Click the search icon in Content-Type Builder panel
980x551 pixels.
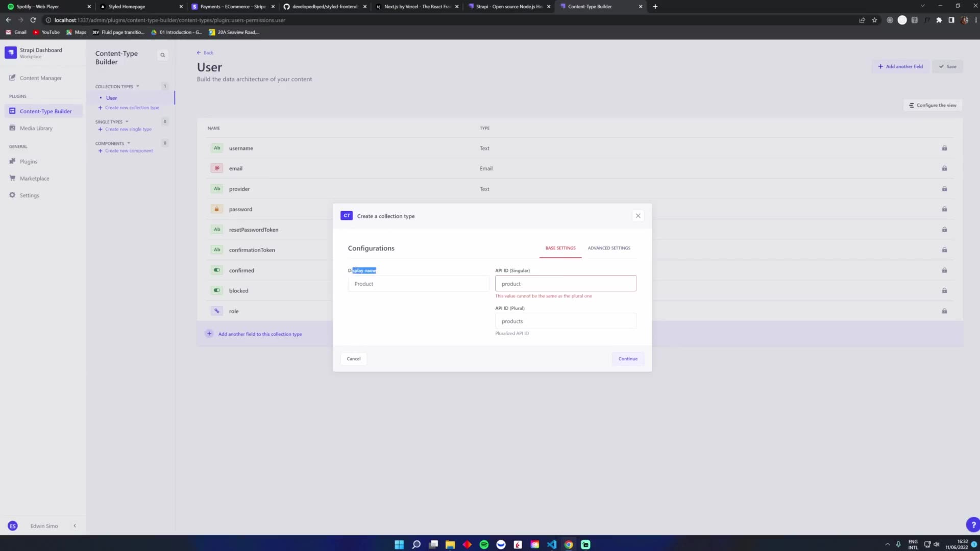162,55
